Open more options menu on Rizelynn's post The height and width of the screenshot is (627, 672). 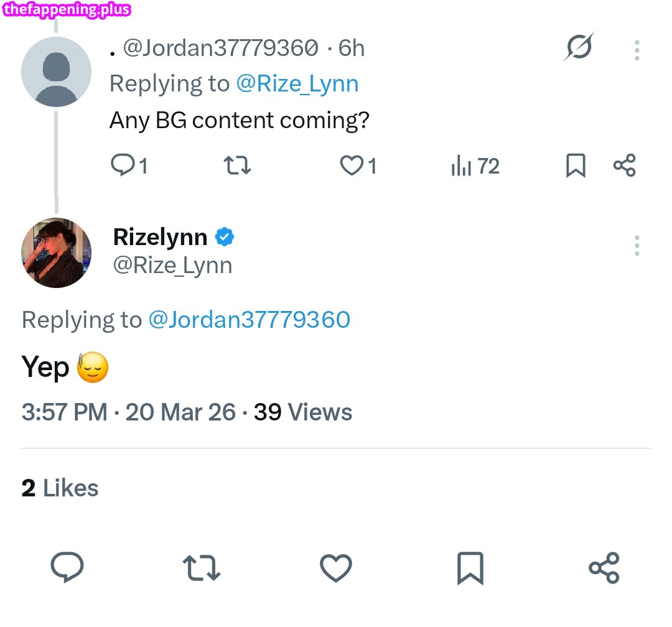pyautogui.click(x=637, y=246)
